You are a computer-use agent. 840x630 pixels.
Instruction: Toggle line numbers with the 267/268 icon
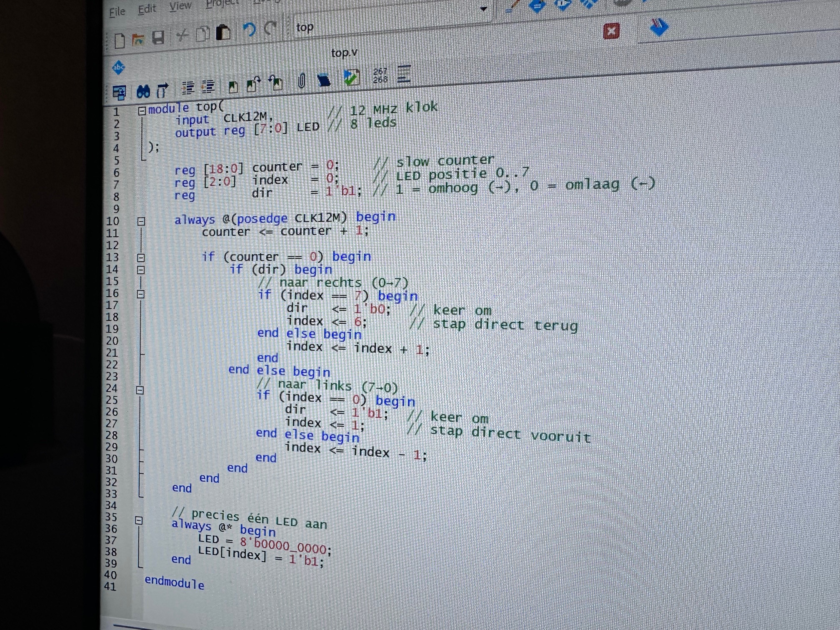[380, 75]
